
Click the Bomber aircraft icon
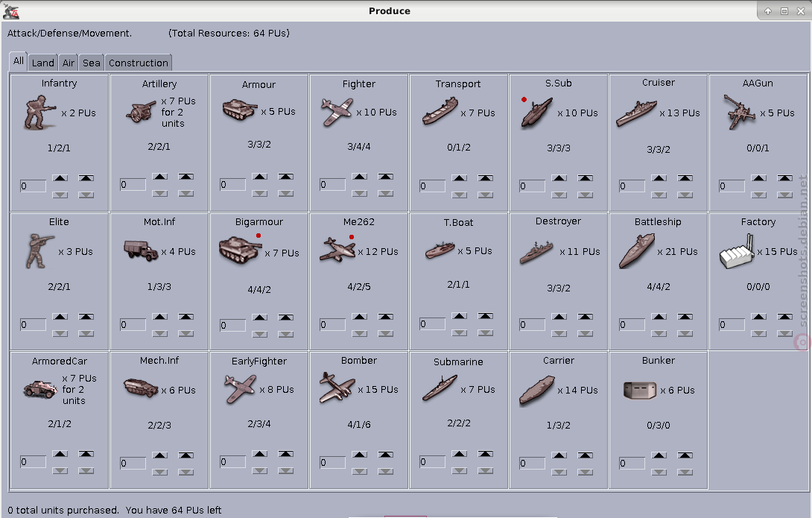(x=337, y=388)
